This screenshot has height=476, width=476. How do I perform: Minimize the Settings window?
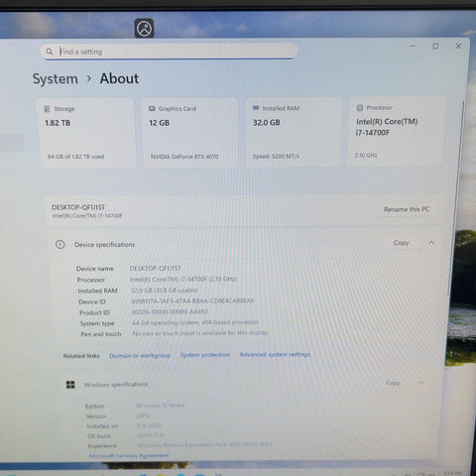[x=413, y=46]
